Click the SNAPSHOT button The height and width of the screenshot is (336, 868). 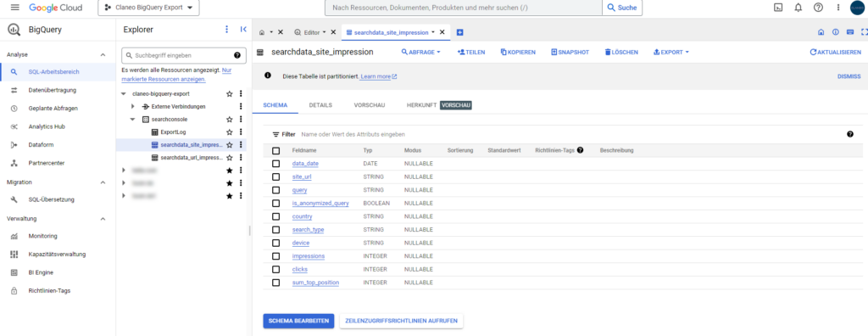pyautogui.click(x=570, y=52)
